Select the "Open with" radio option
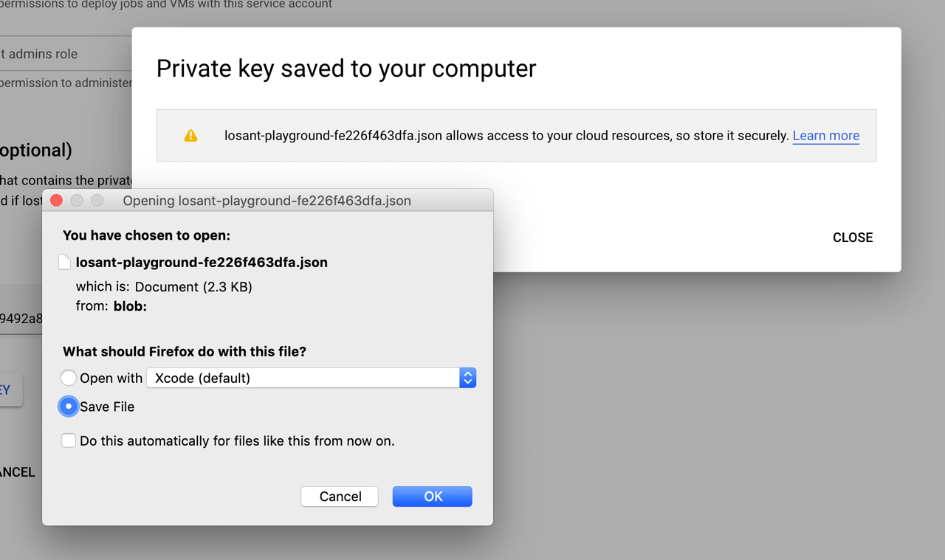 tap(69, 378)
